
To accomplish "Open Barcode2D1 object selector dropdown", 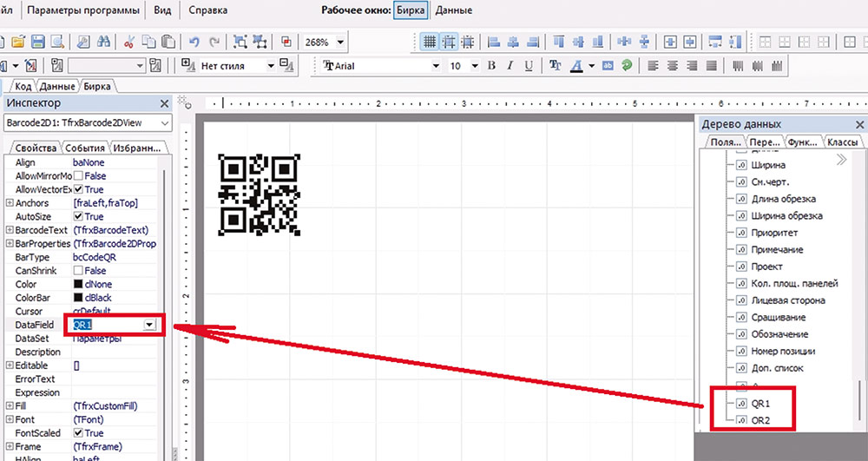I will tap(165, 123).
